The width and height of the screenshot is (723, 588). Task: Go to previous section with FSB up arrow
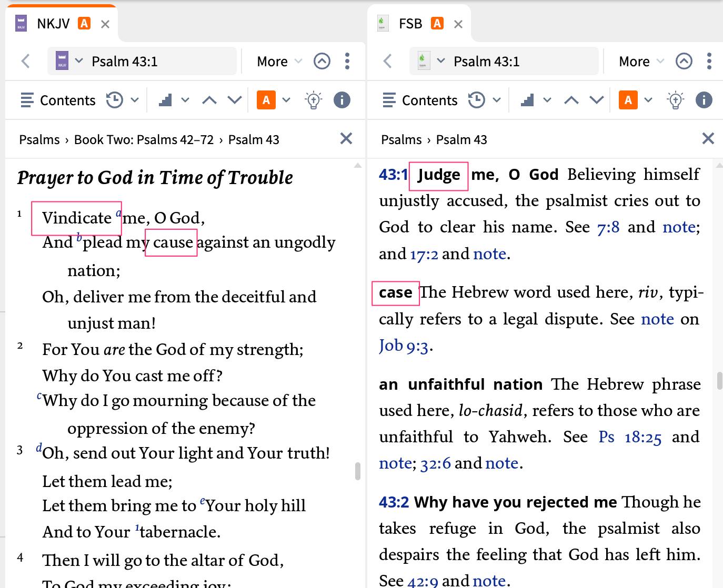click(x=571, y=100)
